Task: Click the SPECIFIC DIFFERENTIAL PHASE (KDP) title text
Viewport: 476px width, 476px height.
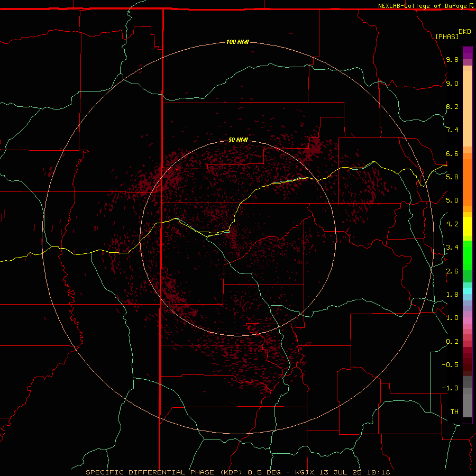Action: point(164,472)
